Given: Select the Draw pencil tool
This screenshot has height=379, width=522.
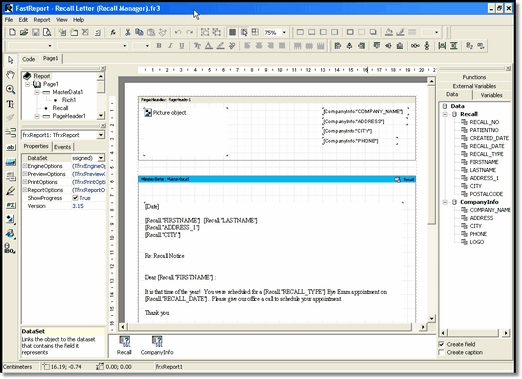Looking at the screenshot, I should [x=10, y=191].
